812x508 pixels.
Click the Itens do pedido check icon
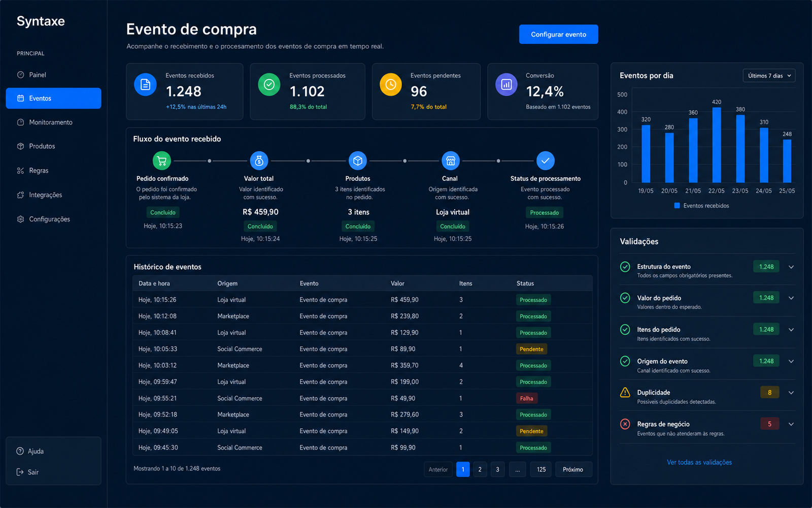[625, 330]
